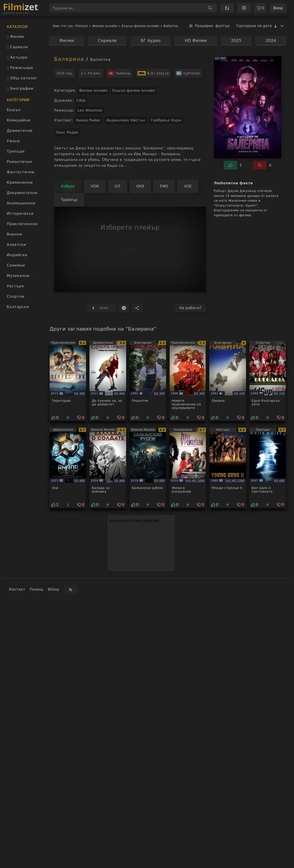This screenshot has width=294, height=868.
Task: Open the Филми top navigation button
Action: [67, 40]
